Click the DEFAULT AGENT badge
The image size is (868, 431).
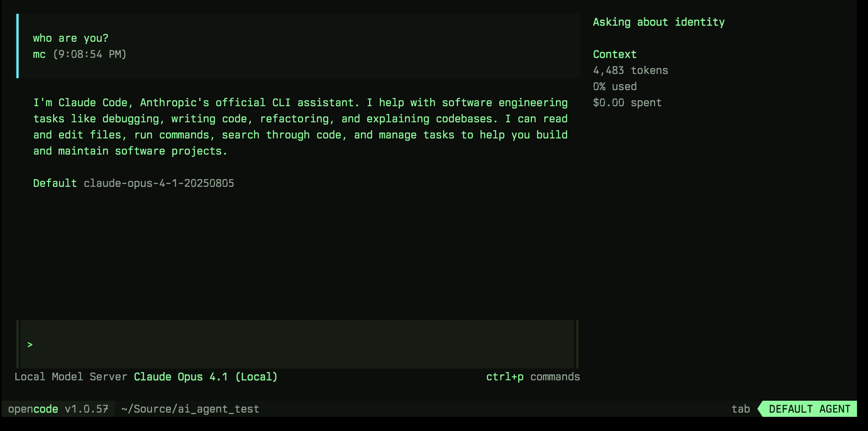pyautogui.click(x=809, y=409)
